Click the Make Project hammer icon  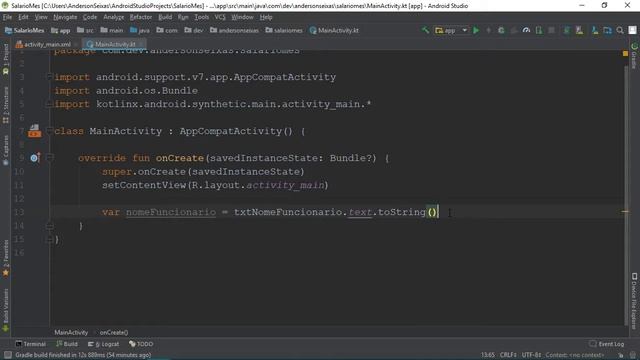coord(425,30)
